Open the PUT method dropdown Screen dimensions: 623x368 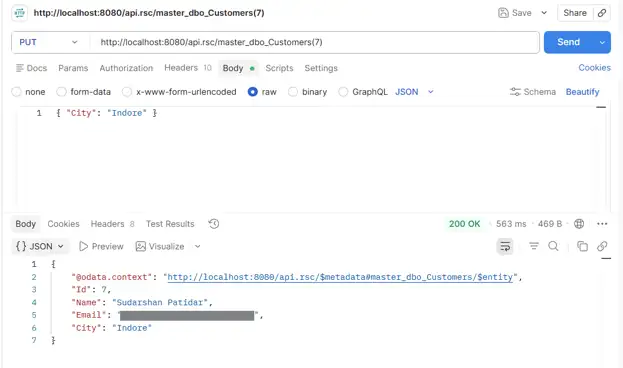click(x=48, y=42)
